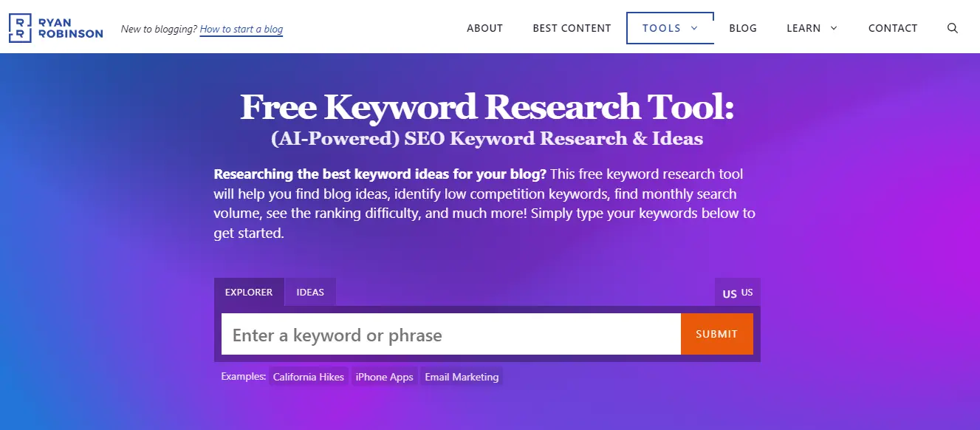Go to the CONTACT page
This screenshot has height=430, width=980.
click(892, 28)
